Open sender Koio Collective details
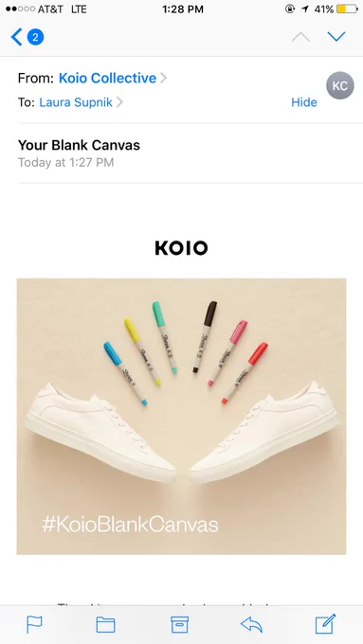This screenshot has width=363, height=644. point(107,78)
